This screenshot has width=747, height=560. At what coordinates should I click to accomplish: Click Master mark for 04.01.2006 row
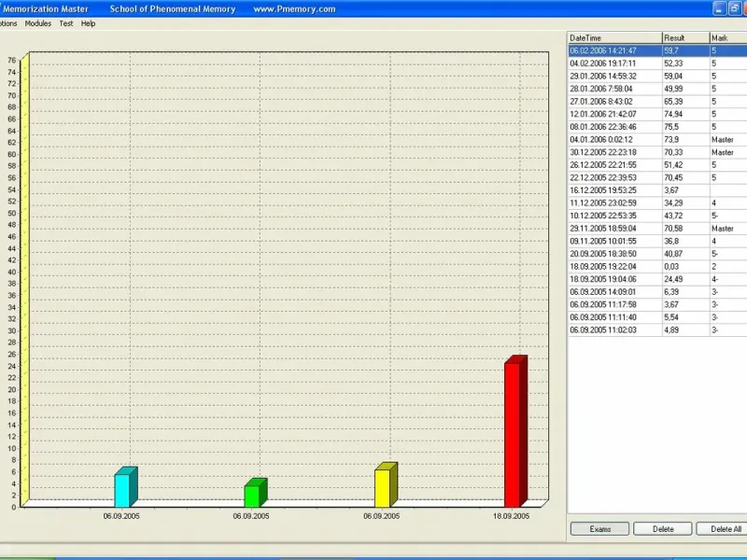click(x=723, y=139)
